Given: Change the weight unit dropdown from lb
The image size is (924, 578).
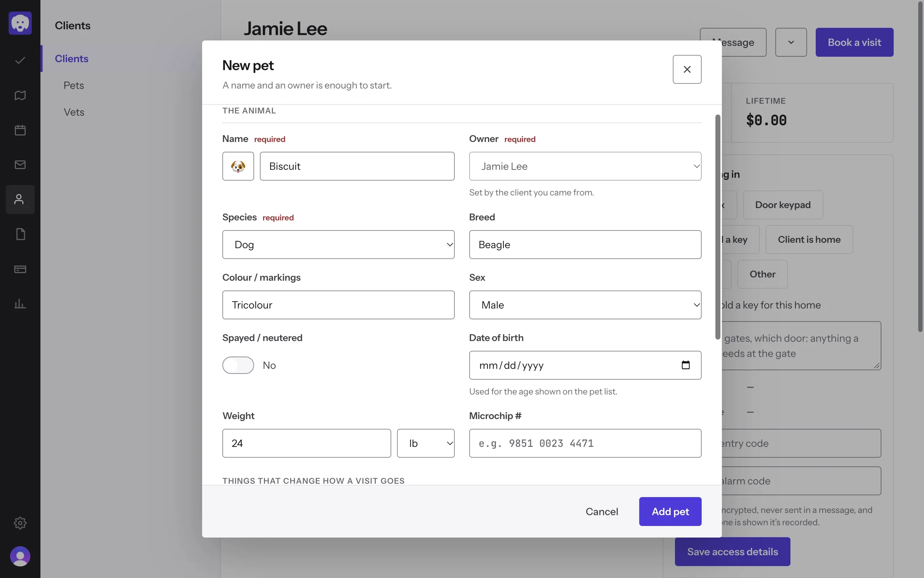Looking at the screenshot, I should (426, 444).
